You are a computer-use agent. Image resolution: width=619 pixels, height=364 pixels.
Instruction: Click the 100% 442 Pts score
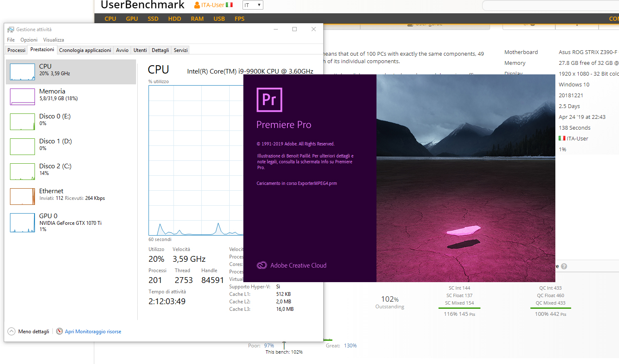(550, 314)
